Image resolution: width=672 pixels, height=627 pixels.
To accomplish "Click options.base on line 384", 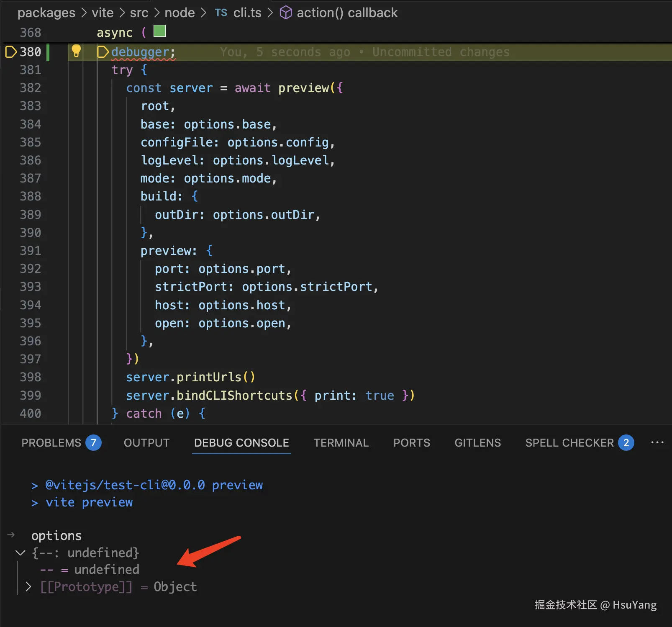I will [227, 124].
